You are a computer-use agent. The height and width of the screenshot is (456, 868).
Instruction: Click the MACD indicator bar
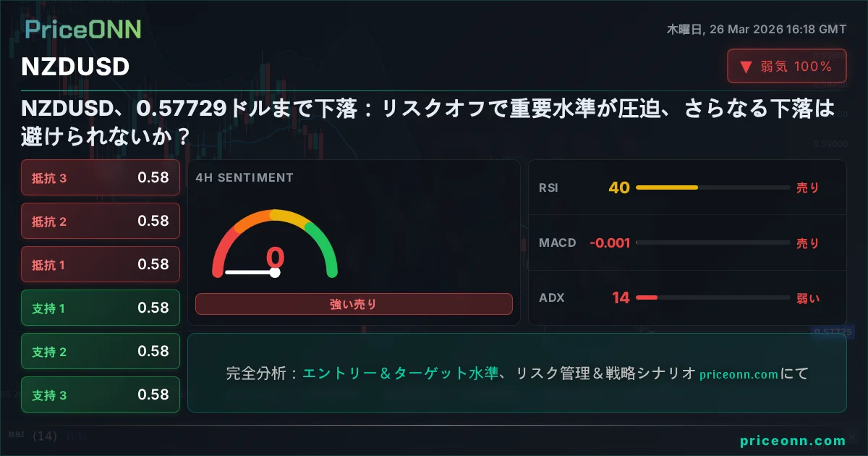(712, 243)
